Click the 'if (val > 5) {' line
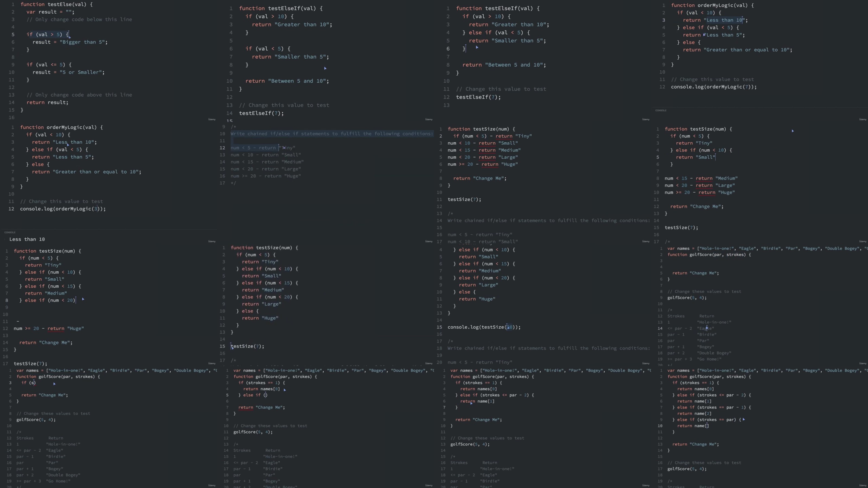868x488 pixels. (47, 34)
